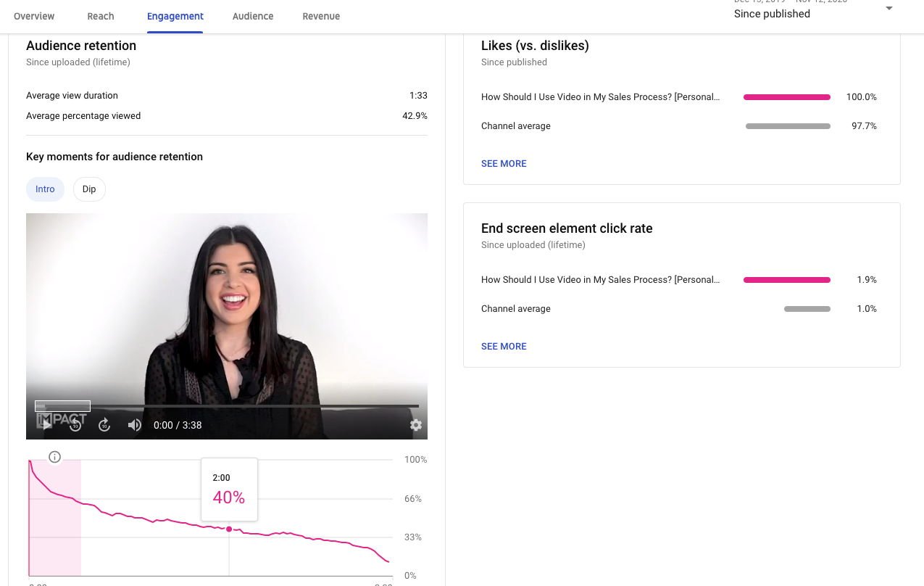
Task: Select the Intro key moment chip
Action: coord(45,189)
